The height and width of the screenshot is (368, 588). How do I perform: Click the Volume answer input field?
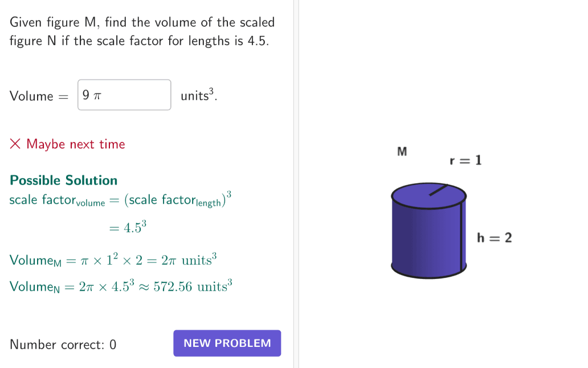pyautogui.click(x=124, y=95)
